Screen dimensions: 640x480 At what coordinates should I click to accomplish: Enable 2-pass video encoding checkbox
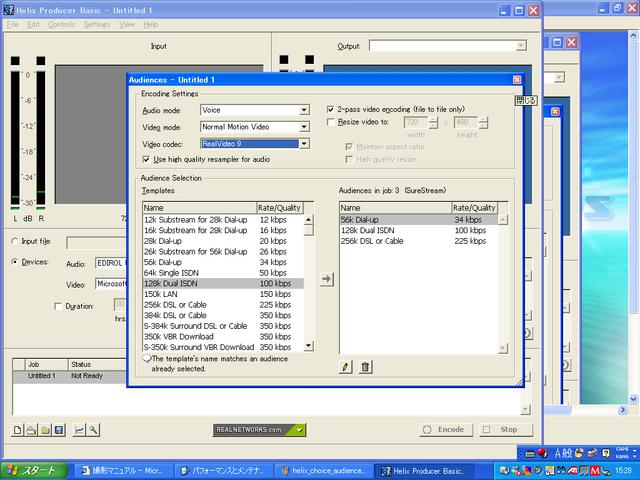click(331, 109)
